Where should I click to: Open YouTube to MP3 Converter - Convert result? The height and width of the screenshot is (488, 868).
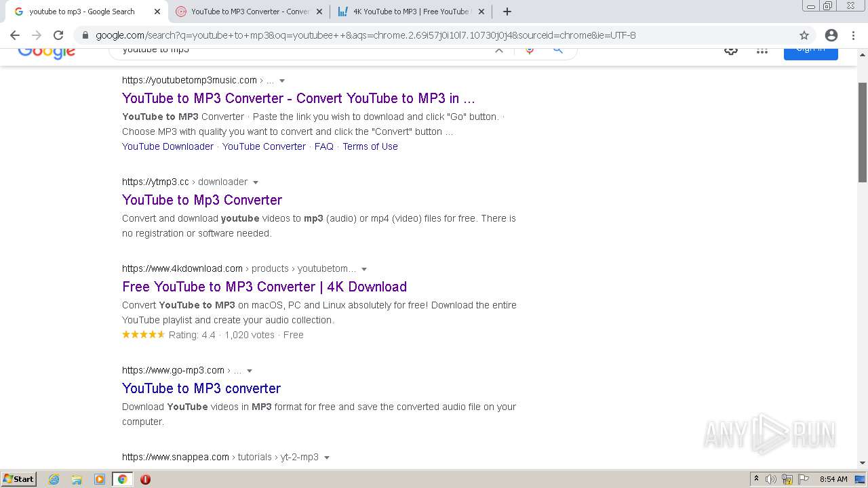(x=298, y=98)
